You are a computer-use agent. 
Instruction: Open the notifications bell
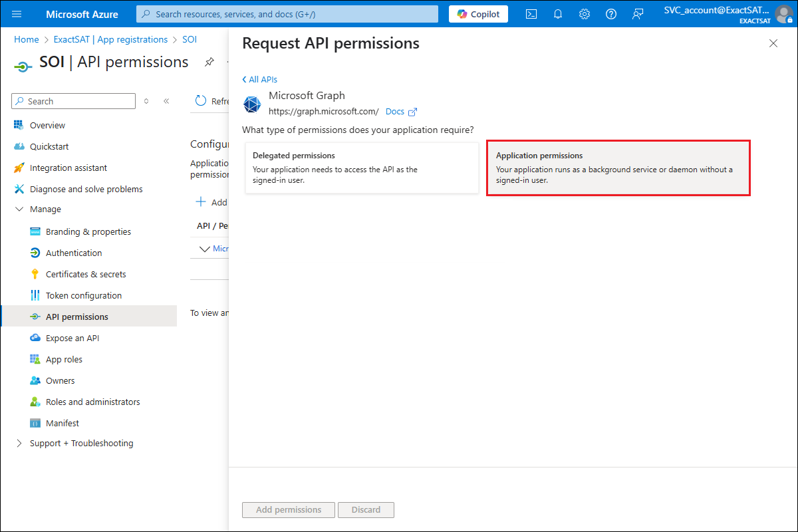558,14
